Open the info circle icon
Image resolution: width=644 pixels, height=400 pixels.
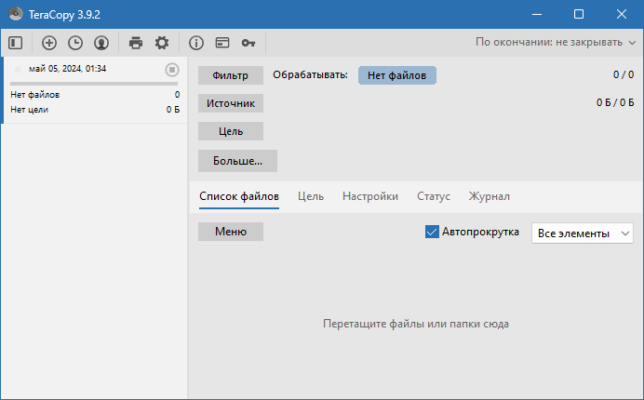[x=196, y=43]
